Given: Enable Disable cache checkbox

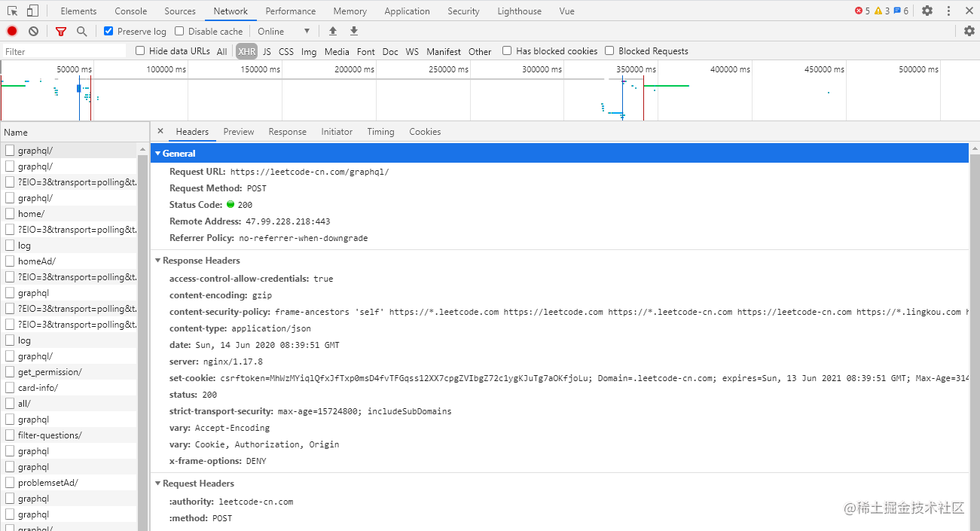Looking at the screenshot, I should click(179, 31).
